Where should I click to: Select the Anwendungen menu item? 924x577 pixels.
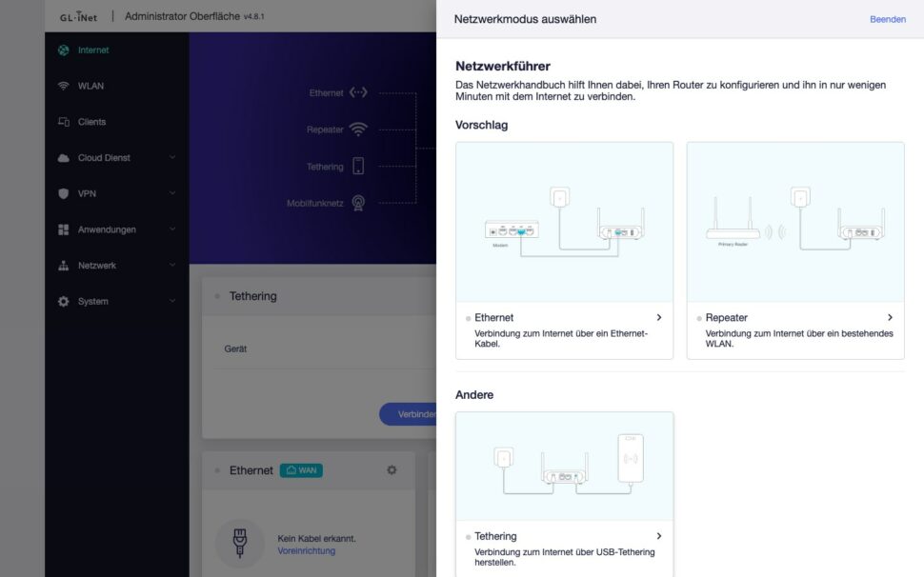pyautogui.click(x=116, y=229)
